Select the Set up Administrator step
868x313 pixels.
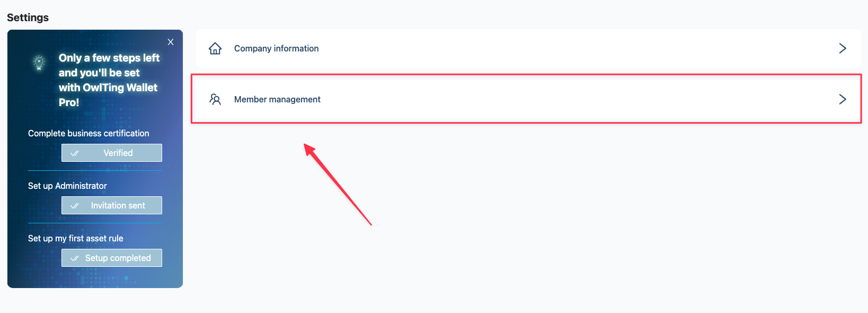point(67,186)
